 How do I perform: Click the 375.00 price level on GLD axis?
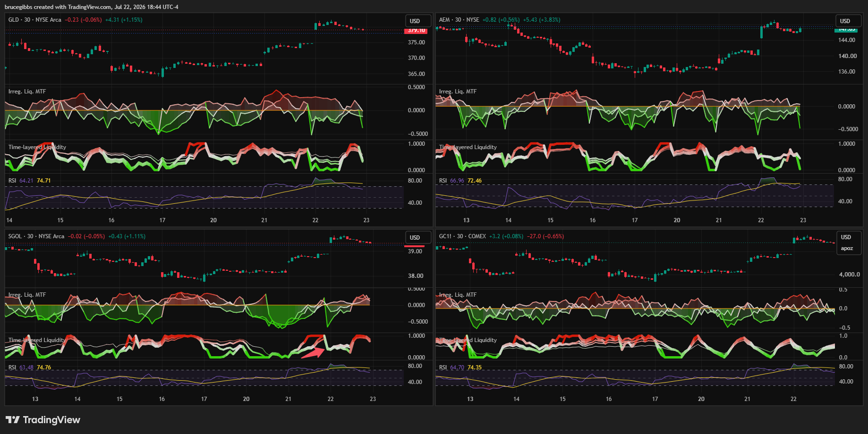click(x=417, y=42)
